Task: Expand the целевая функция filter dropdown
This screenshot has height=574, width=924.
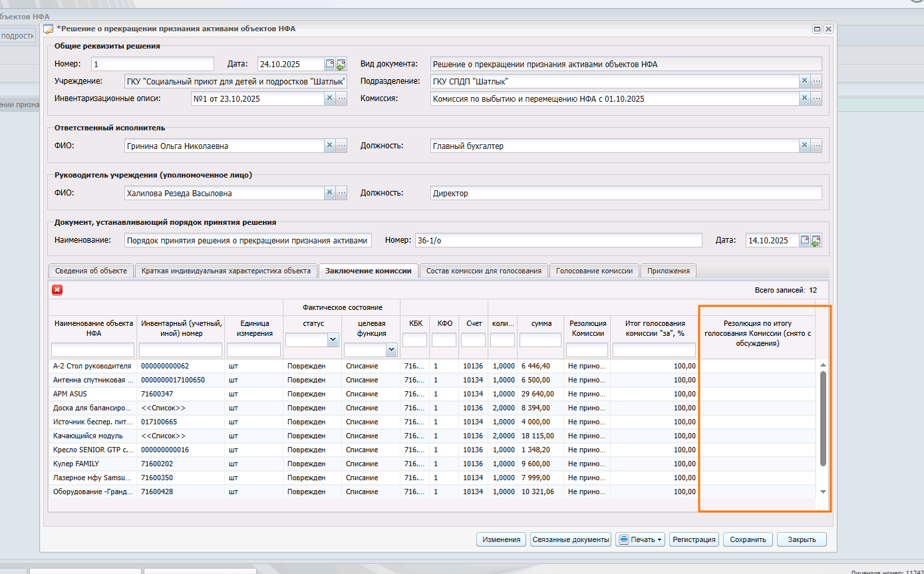Action: click(391, 349)
